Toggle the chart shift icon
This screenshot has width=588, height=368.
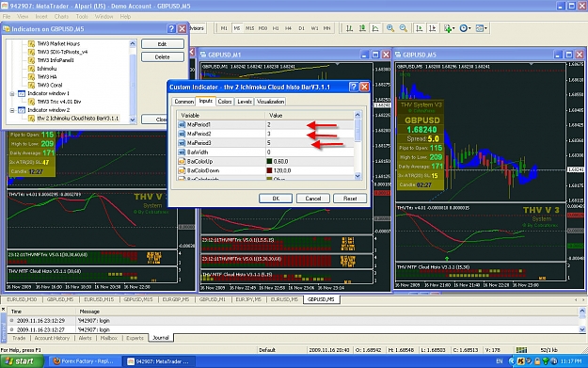[432, 28]
